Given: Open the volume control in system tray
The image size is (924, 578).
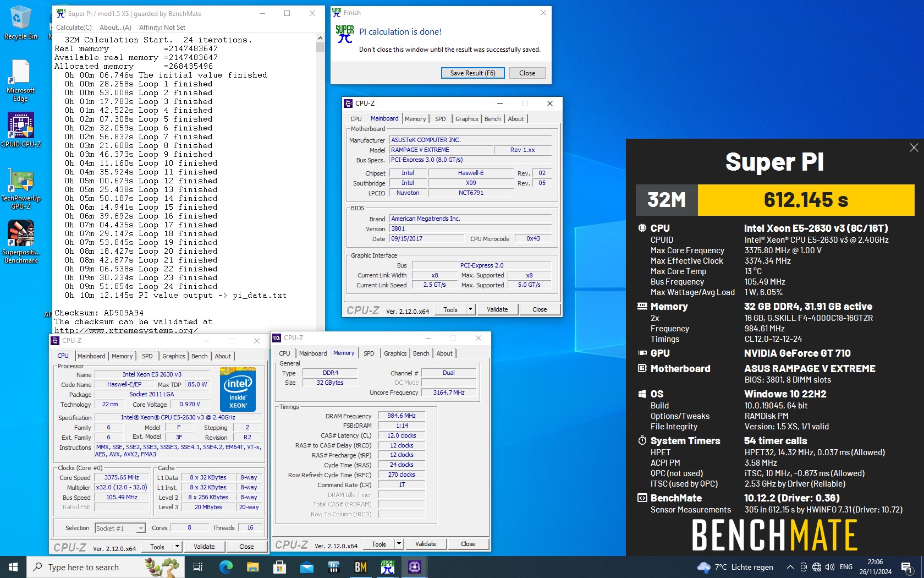Looking at the screenshot, I should click(830, 567).
